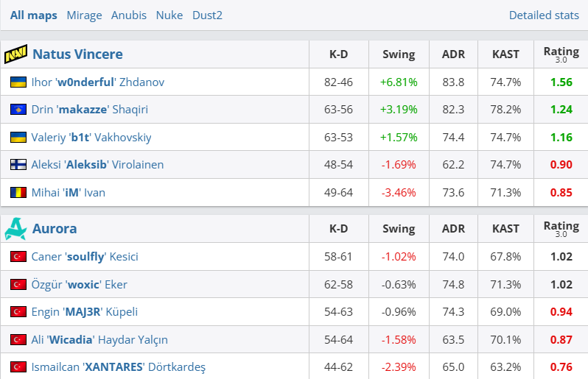The height and width of the screenshot is (379, 588).
Task: Click the Ukraine flag beside w0nderful
Action: [18, 82]
